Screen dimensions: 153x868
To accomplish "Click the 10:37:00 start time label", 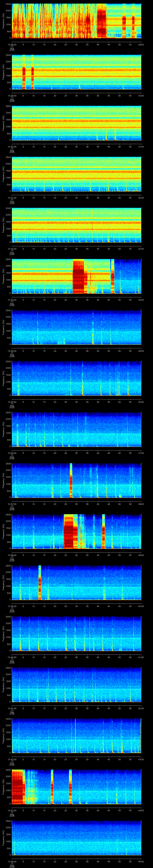I will (x=12, y=504).
